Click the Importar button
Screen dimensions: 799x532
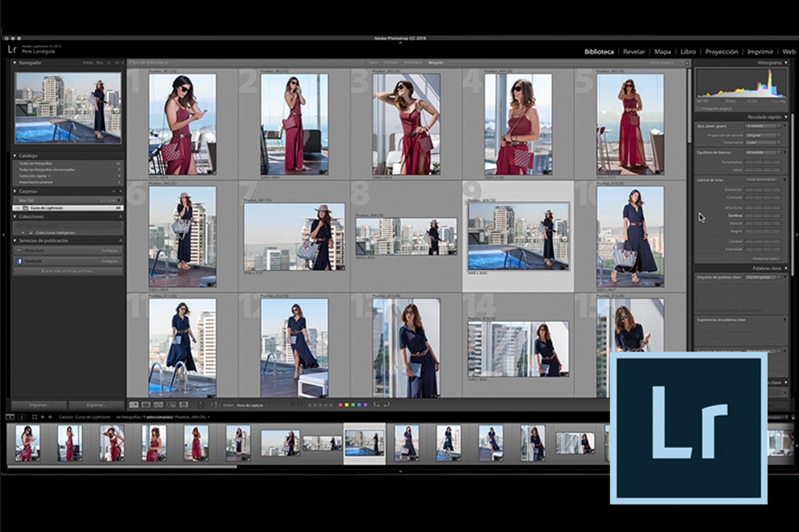click(39, 405)
